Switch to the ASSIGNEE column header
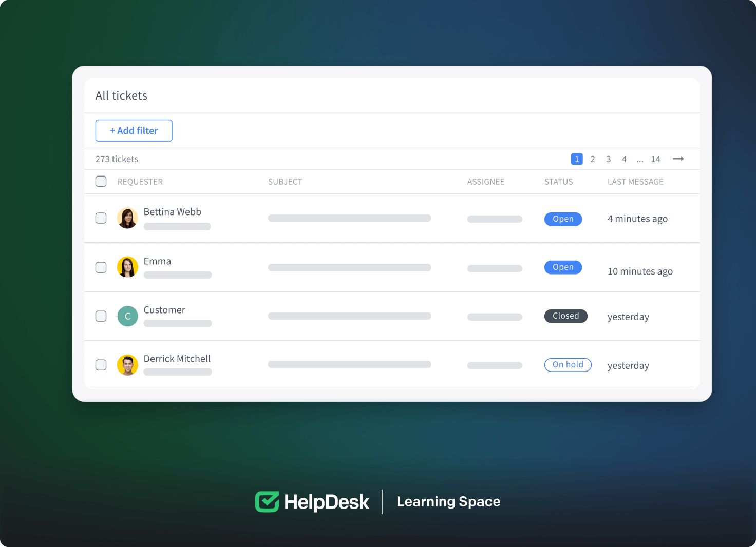 (485, 181)
